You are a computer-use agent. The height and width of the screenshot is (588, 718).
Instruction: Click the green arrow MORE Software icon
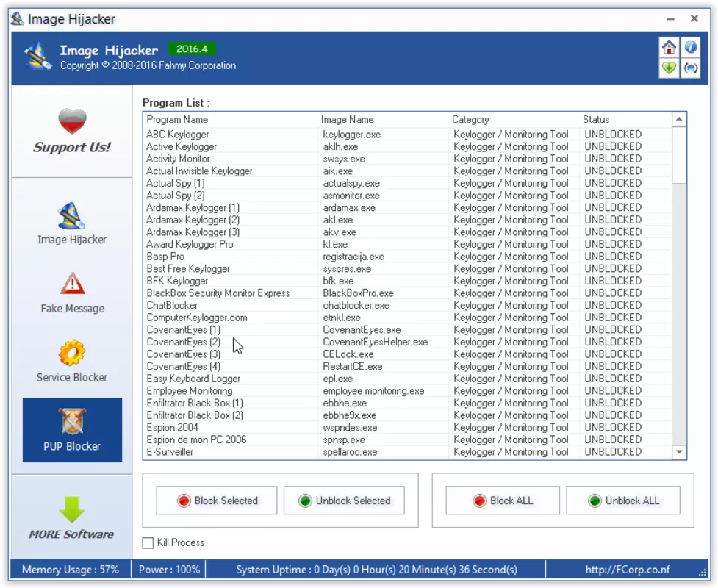pos(72,509)
